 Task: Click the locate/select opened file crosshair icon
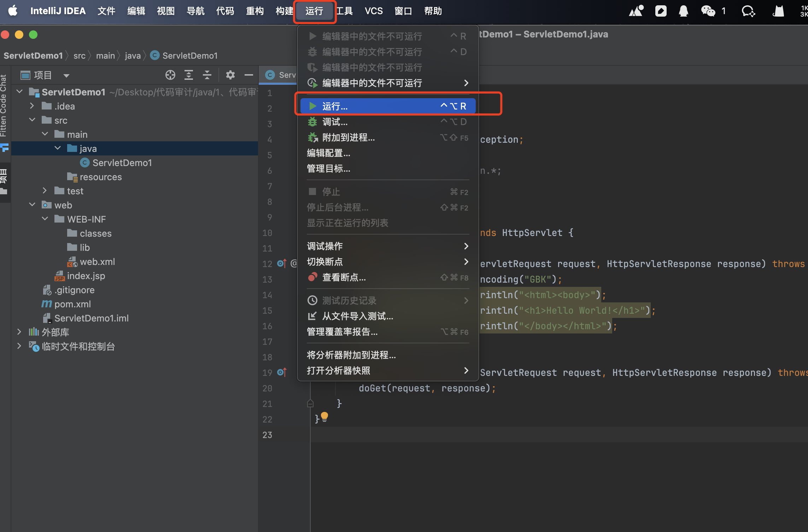pyautogui.click(x=170, y=75)
